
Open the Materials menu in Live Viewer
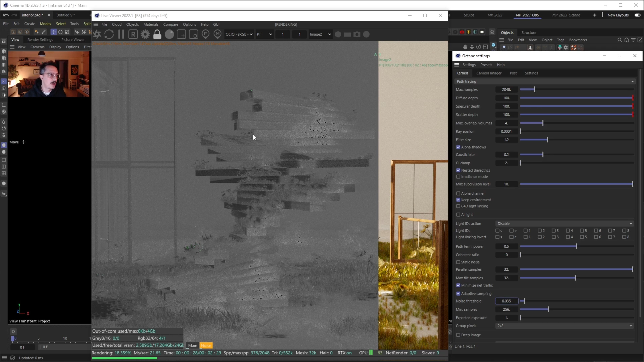click(x=151, y=24)
